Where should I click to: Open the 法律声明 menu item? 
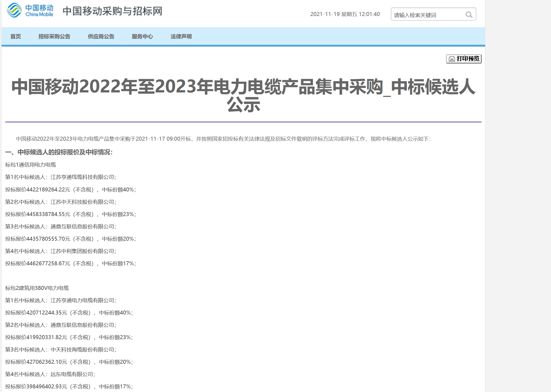pyautogui.click(x=181, y=36)
